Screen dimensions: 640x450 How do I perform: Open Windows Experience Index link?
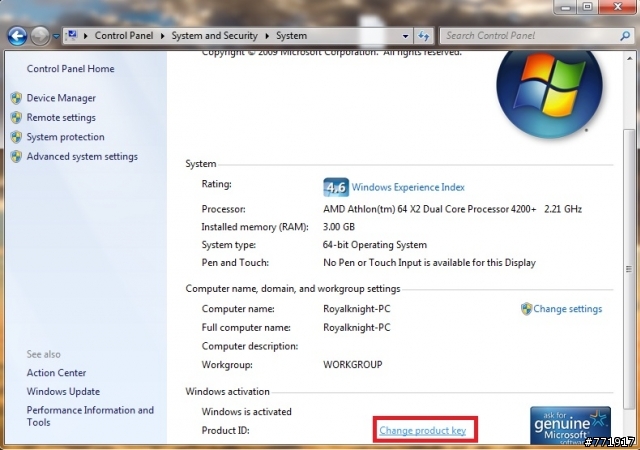[x=408, y=187]
